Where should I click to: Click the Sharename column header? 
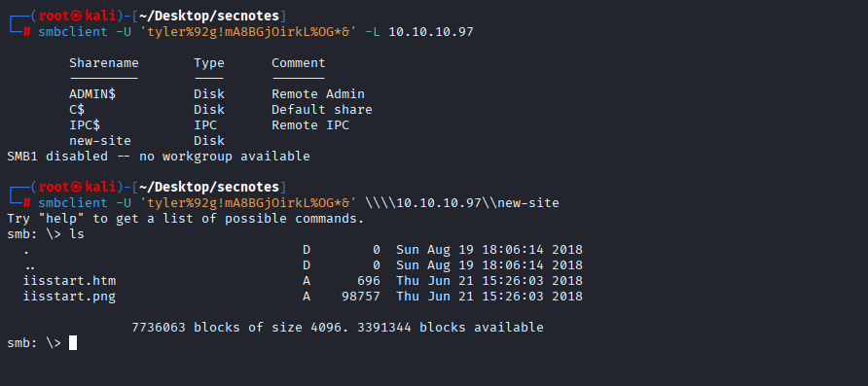[104, 63]
